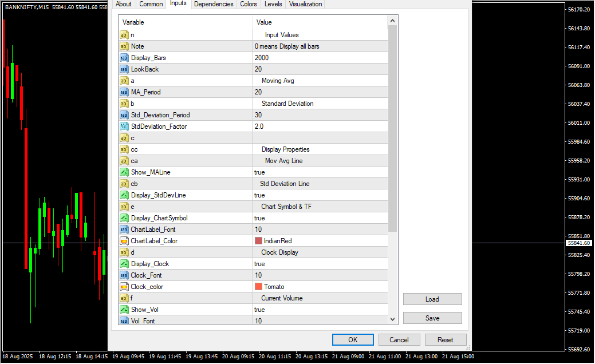Toggle the Show_Vol true value
Image resolution: width=595 pixels, height=364 pixels.
(320, 310)
